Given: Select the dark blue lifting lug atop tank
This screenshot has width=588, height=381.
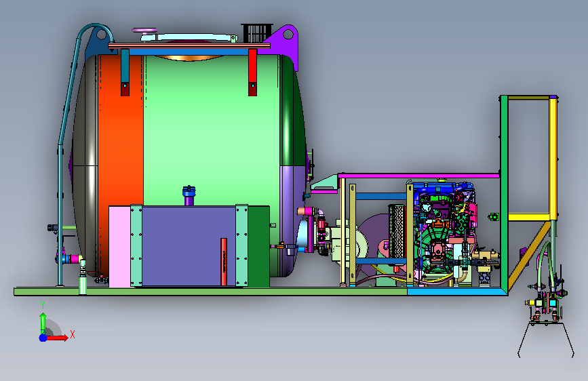Looking at the screenshot, I should tap(98, 41).
